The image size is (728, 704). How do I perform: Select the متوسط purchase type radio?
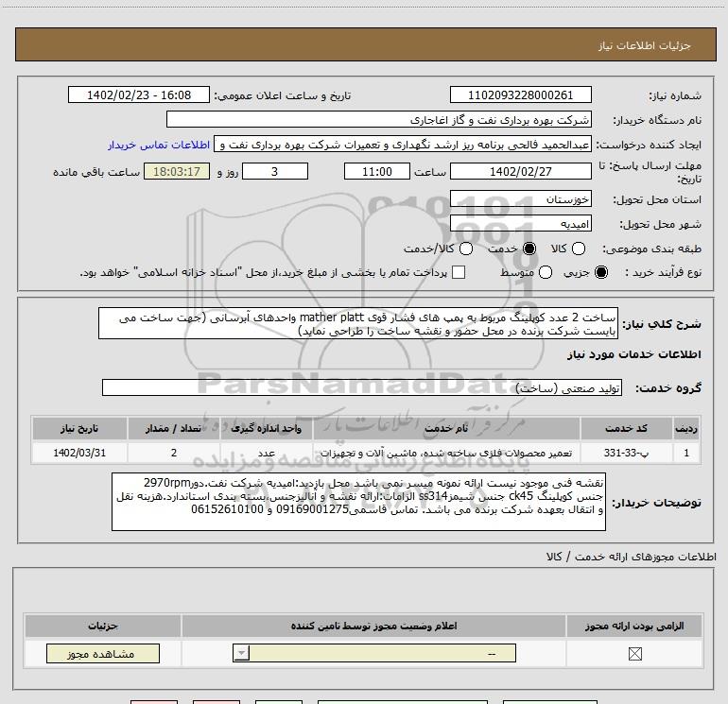[x=546, y=272]
